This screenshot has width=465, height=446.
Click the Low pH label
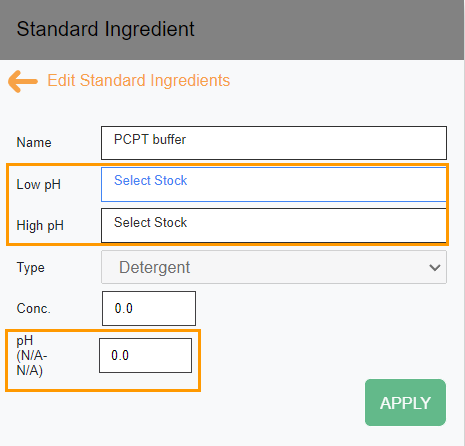39,185
